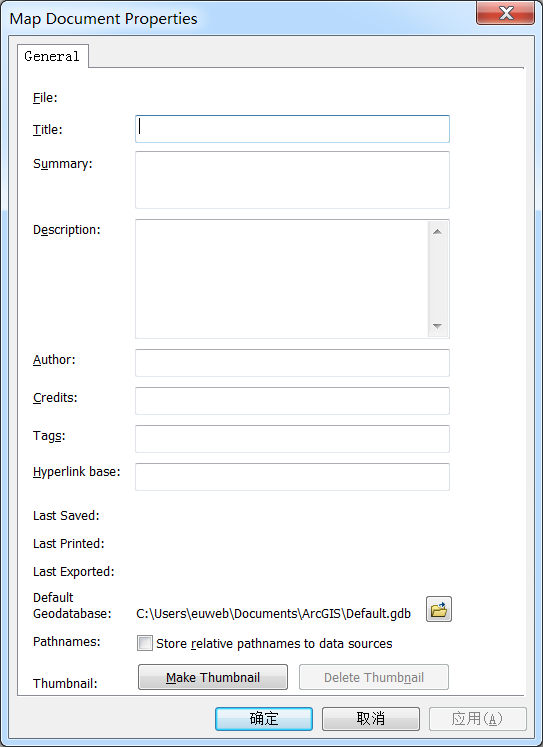Click the Description scrollbar track
This screenshot has width=543, height=747.
(x=437, y=279)
